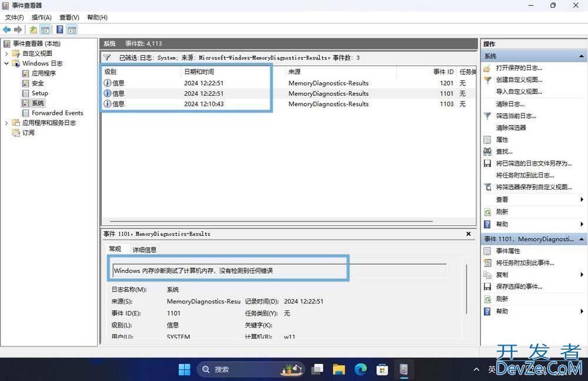Open Microsoft Store from taskbar
Viewport: 588px width, 381px height.
pos(382,369)
